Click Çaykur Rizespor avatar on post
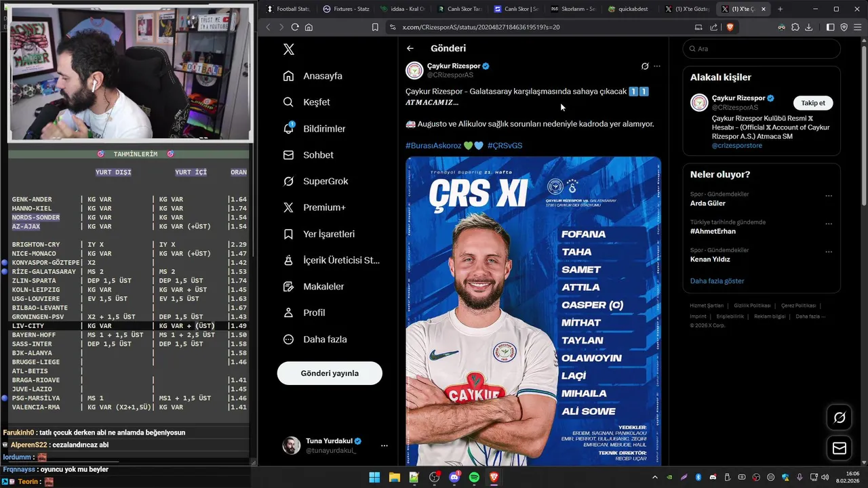Screen dimensions: 868x488 pos(414,70)
